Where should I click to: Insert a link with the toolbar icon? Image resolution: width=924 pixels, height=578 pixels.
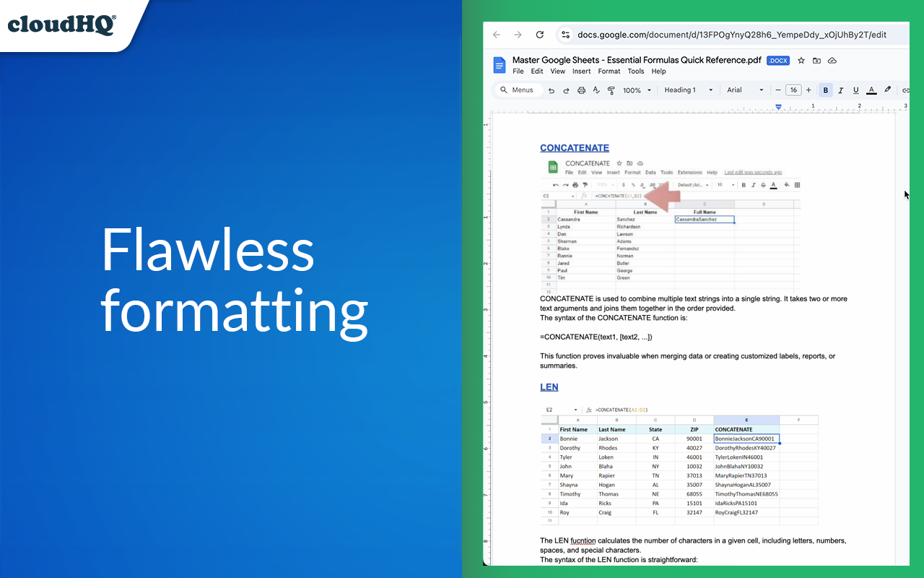coord(905,90)
